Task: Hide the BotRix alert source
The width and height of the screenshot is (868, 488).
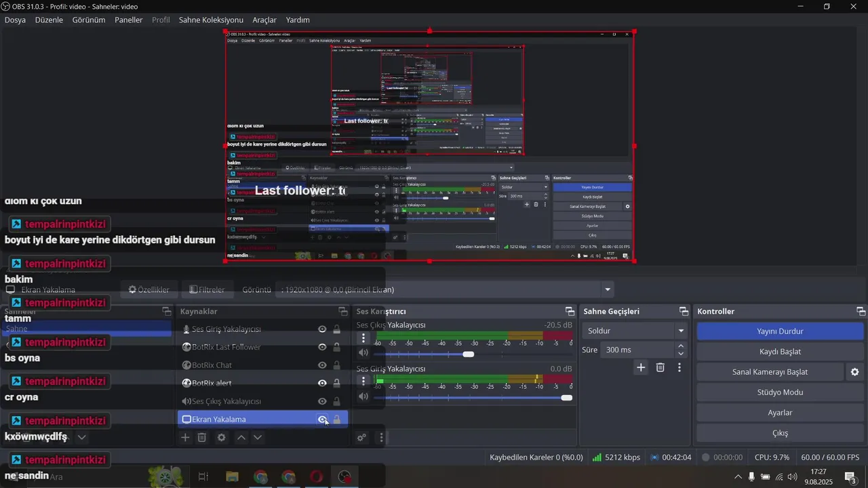Action: click(x=323, y=383)
